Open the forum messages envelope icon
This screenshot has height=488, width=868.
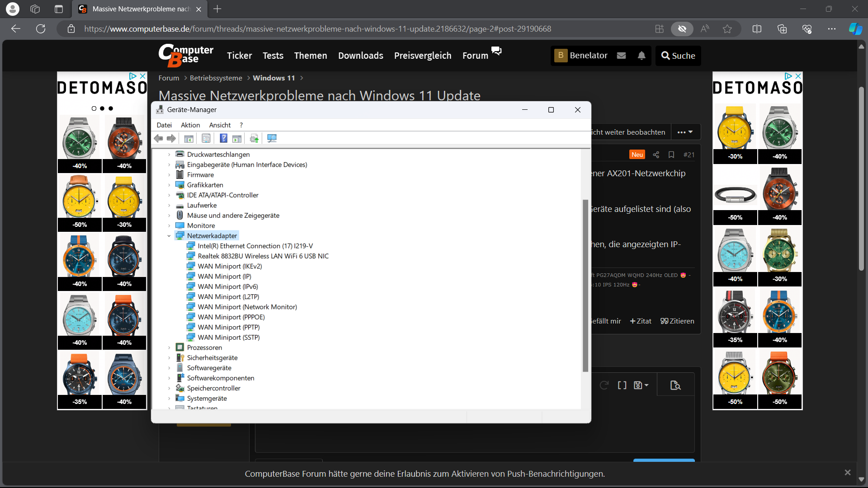[621, 56]
